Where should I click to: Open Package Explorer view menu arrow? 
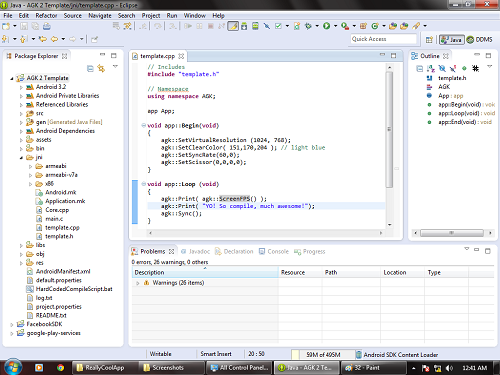115,67
